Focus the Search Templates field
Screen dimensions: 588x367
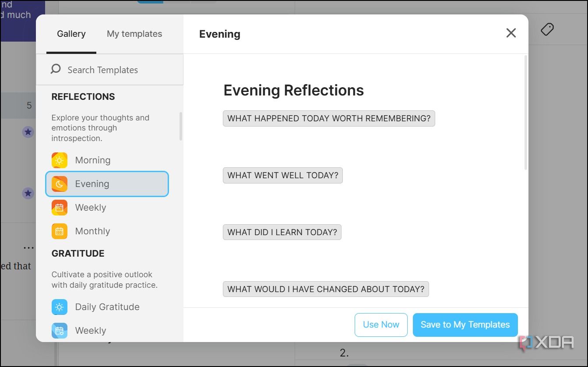(x=109, y=70)
